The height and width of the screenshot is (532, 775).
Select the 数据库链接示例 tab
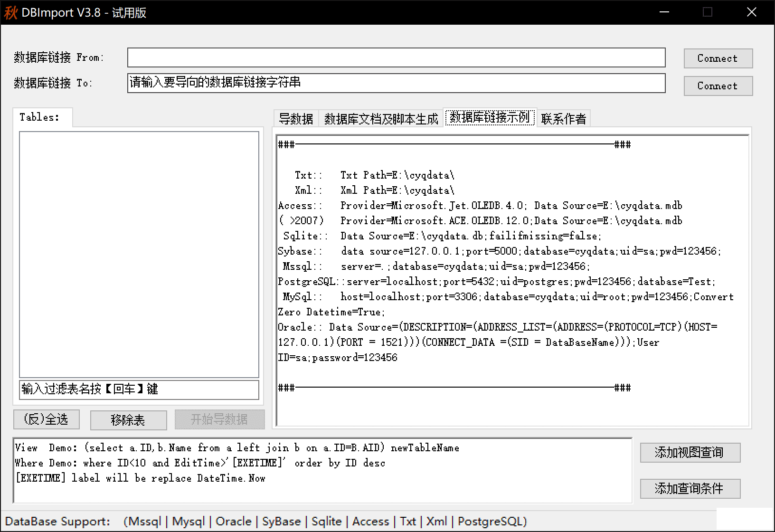tap(490, 117)
